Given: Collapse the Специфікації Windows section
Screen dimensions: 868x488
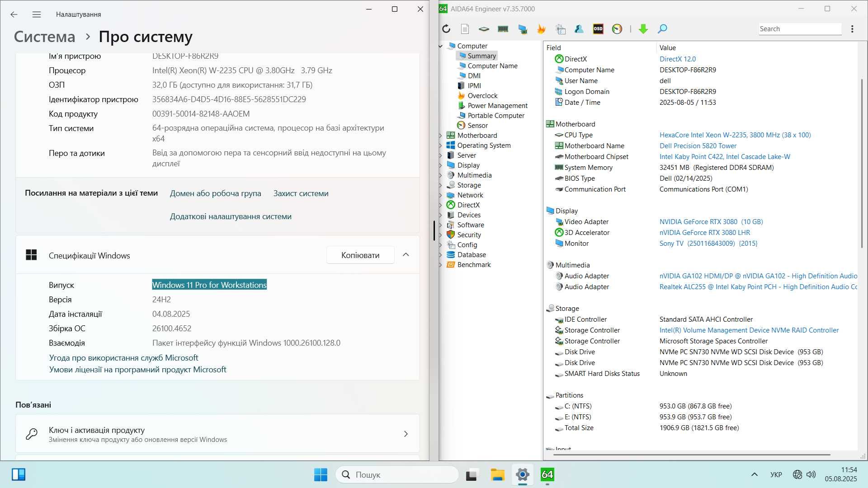Looking at the screenshot, I should click(406, 255).
